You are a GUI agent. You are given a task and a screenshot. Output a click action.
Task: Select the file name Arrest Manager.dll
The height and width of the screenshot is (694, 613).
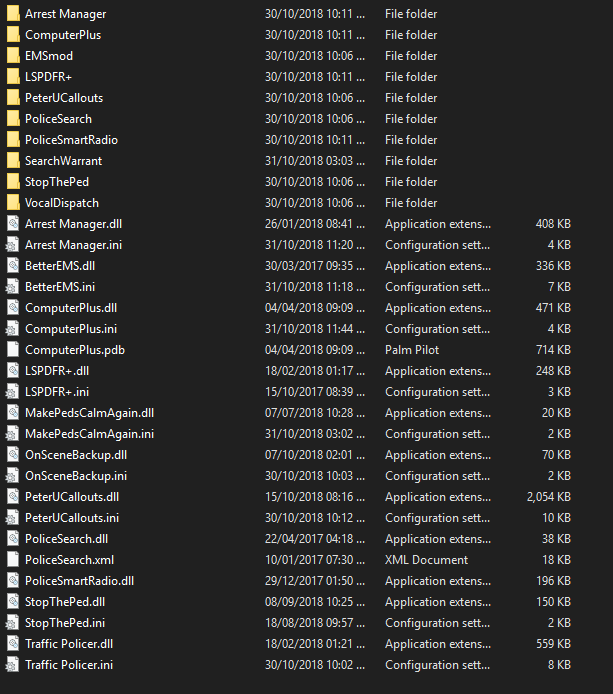[73, 224]
